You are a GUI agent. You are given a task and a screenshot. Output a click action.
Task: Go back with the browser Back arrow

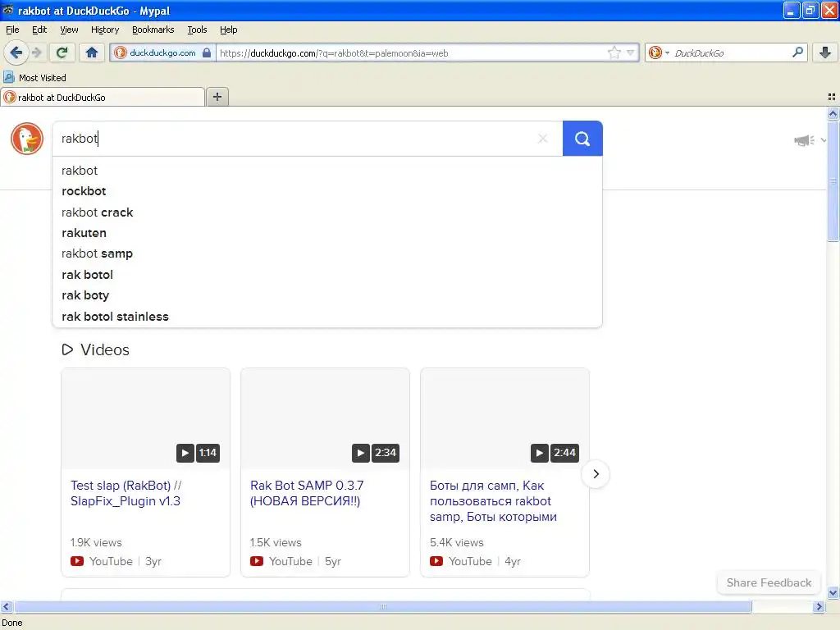tap(16, 52)
